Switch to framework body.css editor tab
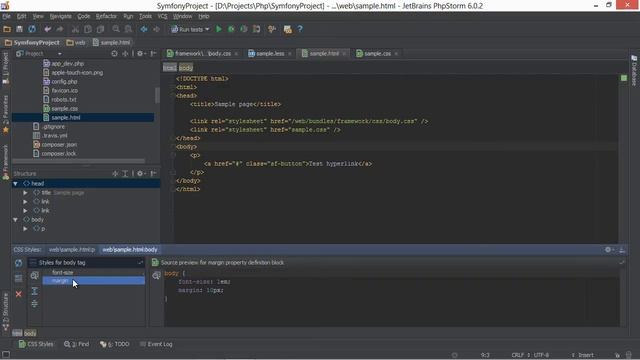This screenshot has height=360, width=640. click(203, 53)
